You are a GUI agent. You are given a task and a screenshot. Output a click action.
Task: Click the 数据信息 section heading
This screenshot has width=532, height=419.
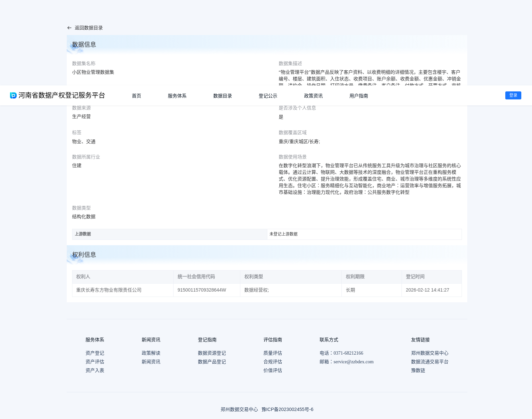[x=84, y=44]
